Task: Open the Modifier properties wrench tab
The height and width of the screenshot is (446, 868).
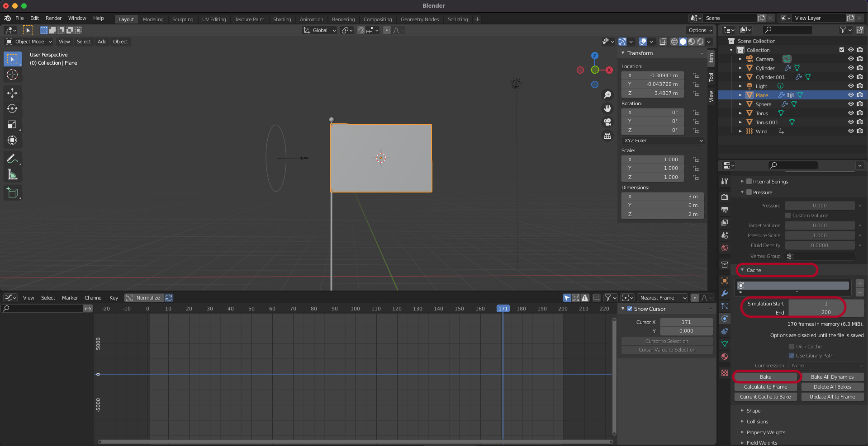Action: point(725,293)
